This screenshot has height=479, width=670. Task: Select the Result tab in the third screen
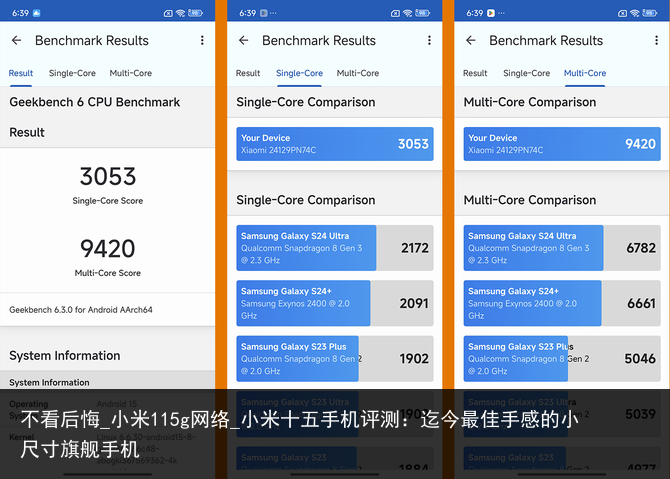click(475, 73)
